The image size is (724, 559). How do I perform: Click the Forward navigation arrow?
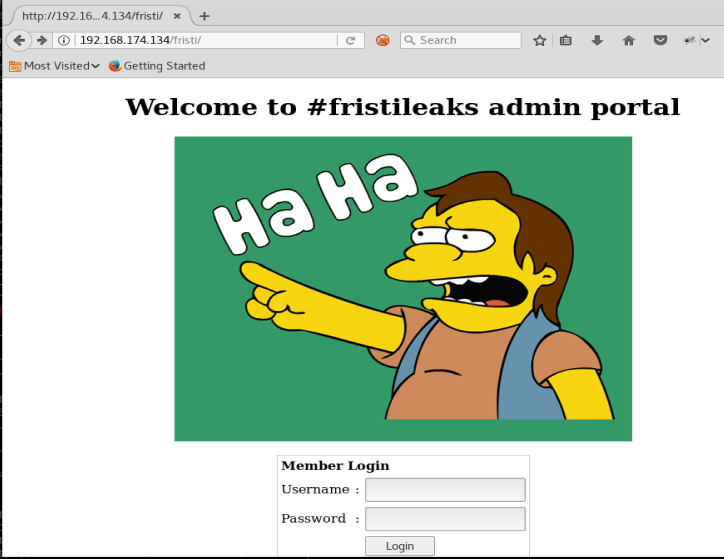[42, 41]
